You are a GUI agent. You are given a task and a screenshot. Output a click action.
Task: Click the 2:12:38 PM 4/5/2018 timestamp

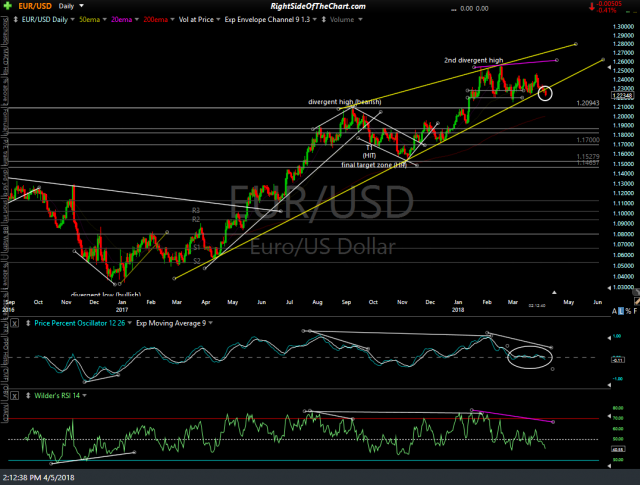click(38, 477)
